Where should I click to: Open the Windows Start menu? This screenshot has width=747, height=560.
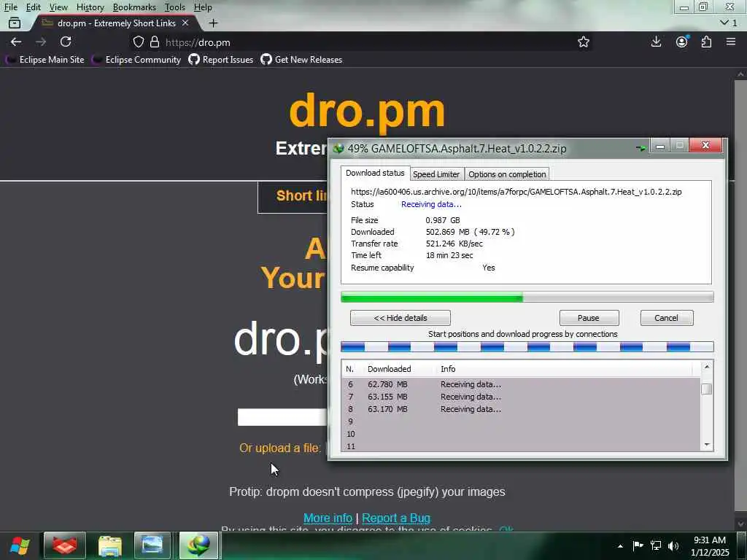[20, 545]
